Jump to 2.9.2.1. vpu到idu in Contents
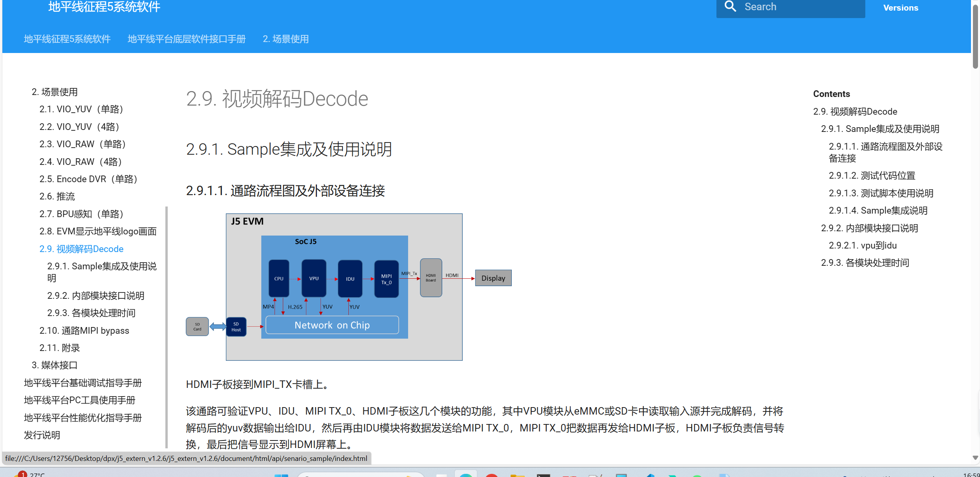 point(863,245)
